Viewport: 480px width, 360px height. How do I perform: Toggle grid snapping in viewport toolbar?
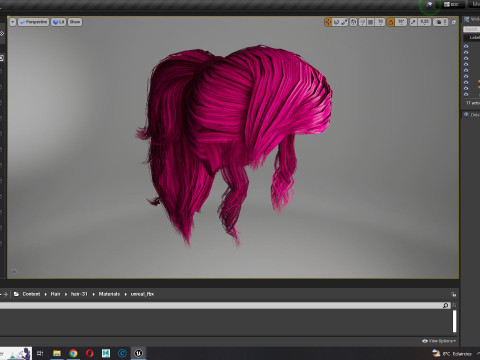(371, 22)
